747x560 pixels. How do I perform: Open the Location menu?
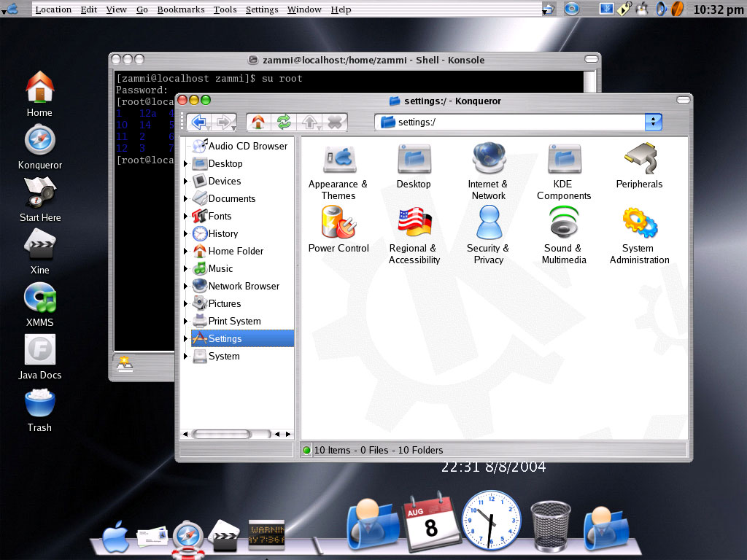(53, 9)
